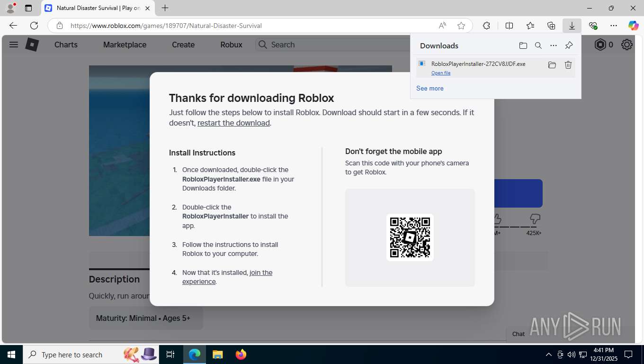Open the Collections icon
This screenshot has width=644, height=364.
[x=551, y=26]
